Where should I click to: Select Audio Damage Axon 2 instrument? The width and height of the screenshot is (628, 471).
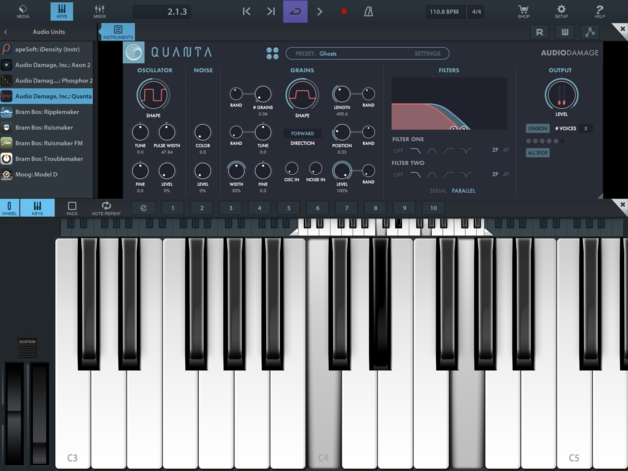(x=46, y=65)
